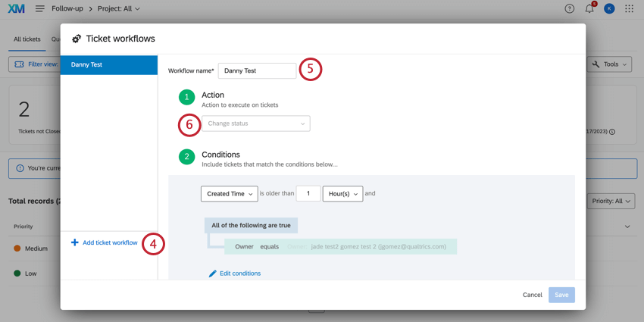Viewport: 644px width, 322px height.
Task: Open the Created Time dropdown
Action: [229, 194]
